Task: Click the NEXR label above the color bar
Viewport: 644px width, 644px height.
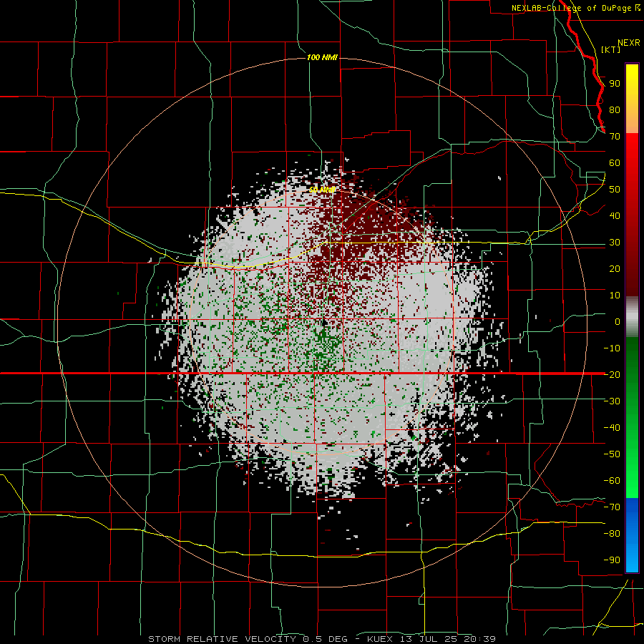Action: 629,43
